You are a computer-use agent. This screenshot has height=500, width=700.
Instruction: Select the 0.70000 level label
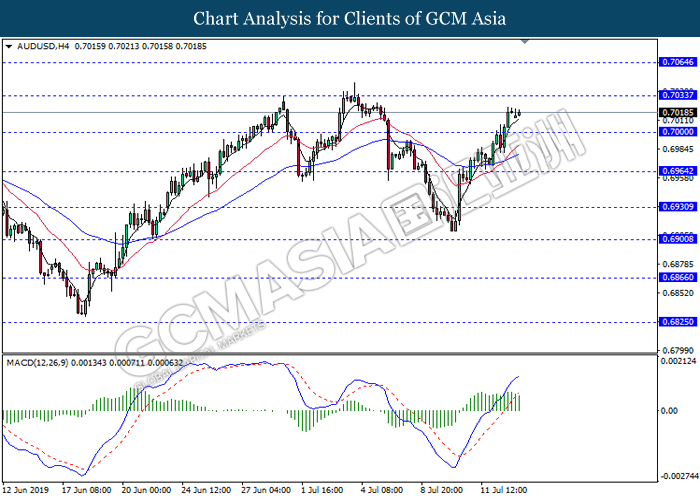[x=678, y=132]
